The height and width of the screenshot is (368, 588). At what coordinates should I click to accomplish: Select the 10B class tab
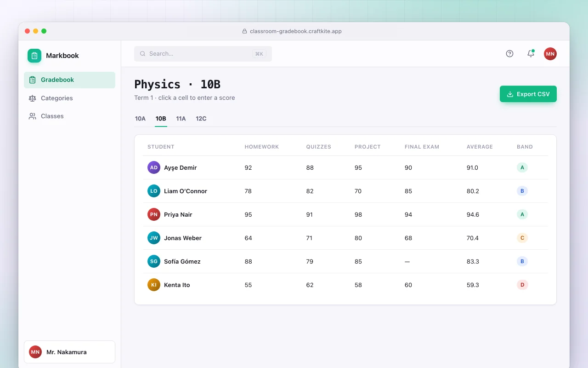pyautogui.click(x=161, y=119)
